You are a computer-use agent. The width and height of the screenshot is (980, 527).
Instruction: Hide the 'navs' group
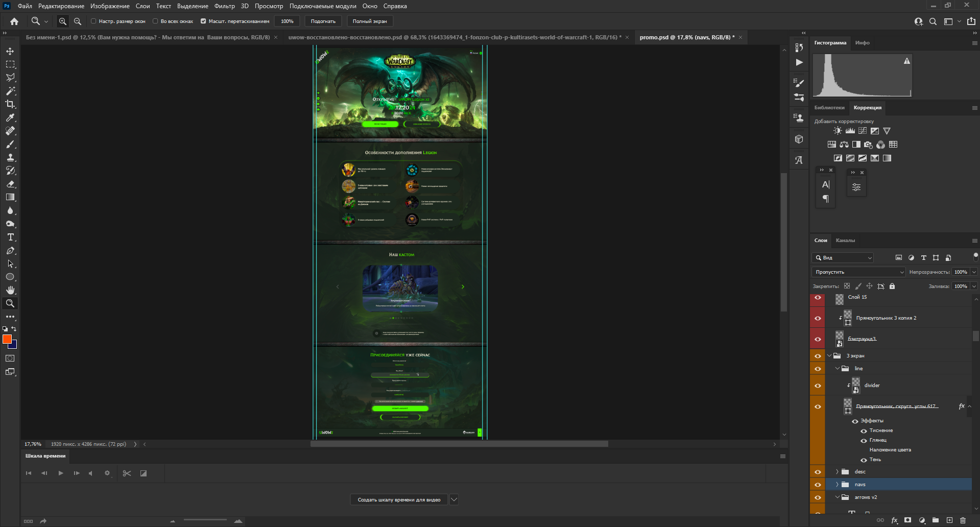click(x=818, y=485)
